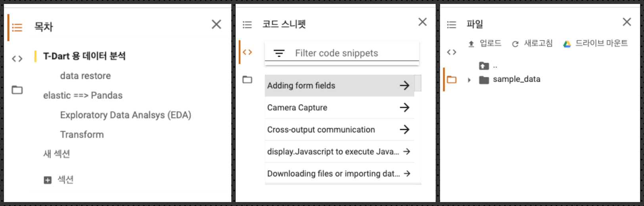Select 'Cross-output communication' snippet

(339, 130)
